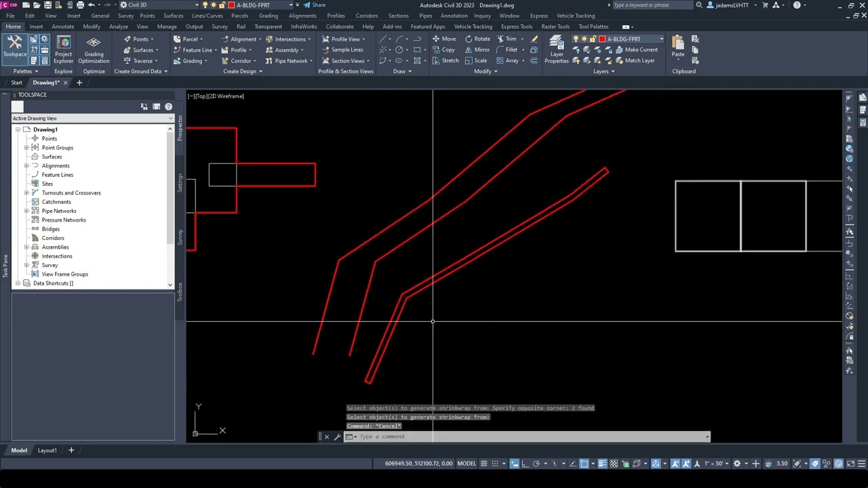Select the Stretch tool
The width and height of the screenshot is (868, 488).
click(446, 60)
